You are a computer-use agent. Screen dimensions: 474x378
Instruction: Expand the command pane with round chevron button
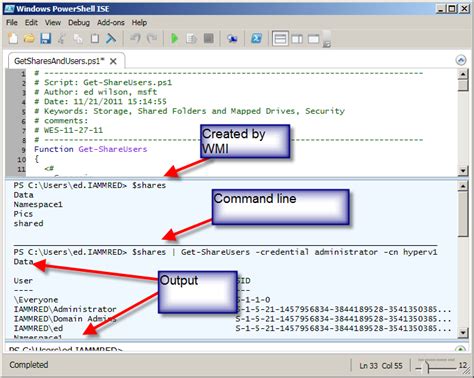[x=461, y=349]
